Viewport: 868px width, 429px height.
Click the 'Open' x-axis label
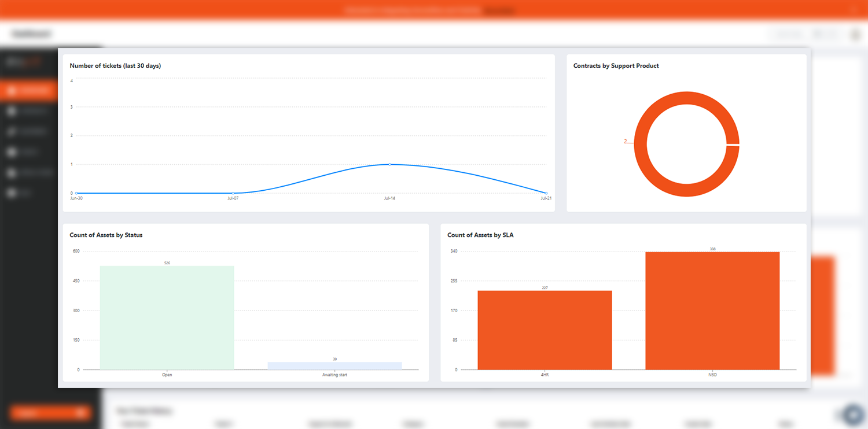167,375
